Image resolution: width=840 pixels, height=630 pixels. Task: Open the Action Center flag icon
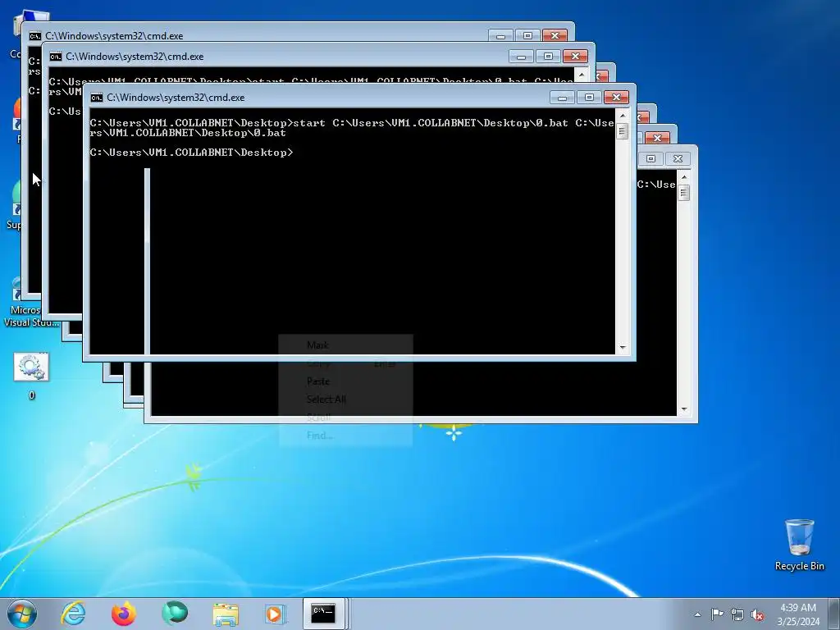tap(717, 614)
